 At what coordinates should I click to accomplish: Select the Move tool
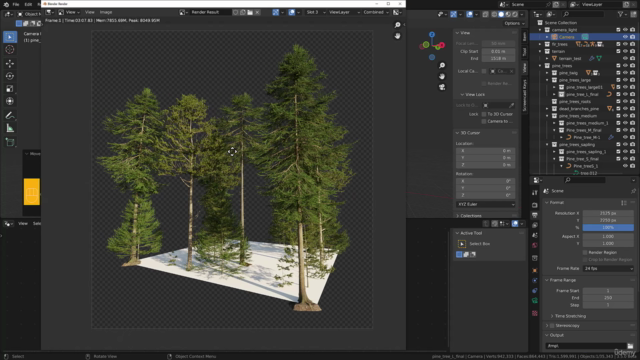10,63
